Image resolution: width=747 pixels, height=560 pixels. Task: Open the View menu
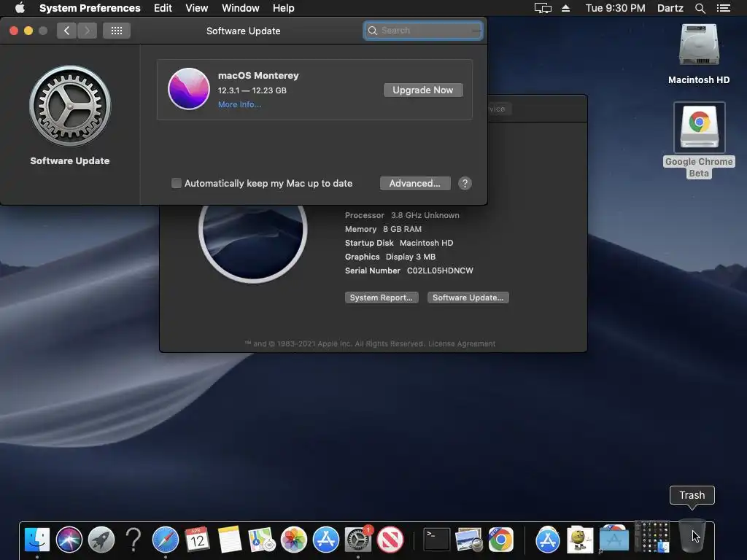click(196, 8)
